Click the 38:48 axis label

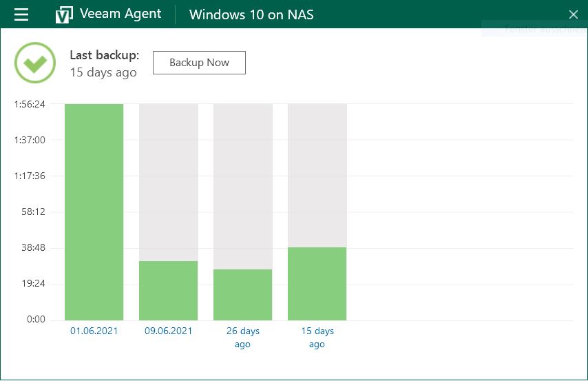[x=33, y=248]
